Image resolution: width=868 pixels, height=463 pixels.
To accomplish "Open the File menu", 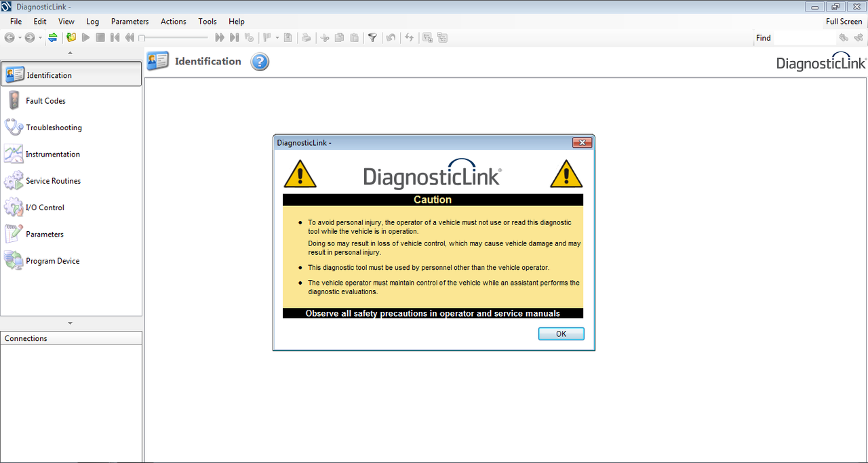I will point(16,22).
